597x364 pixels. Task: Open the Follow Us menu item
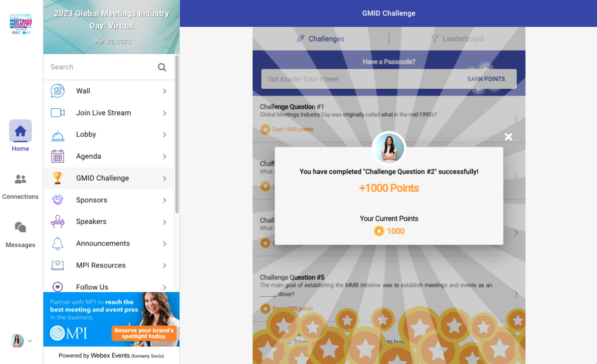coord(108,286)
